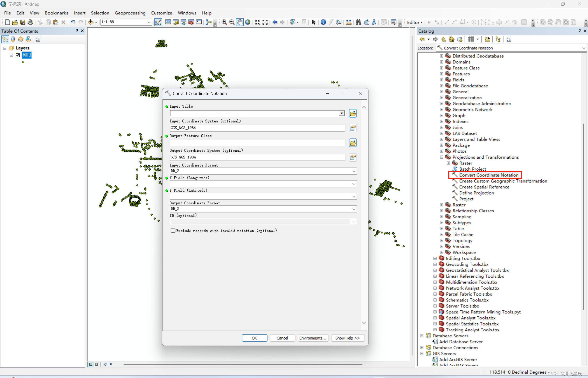Click the Show Help >> button
This screenshot has height=378, width=588.
coord(347,338)
